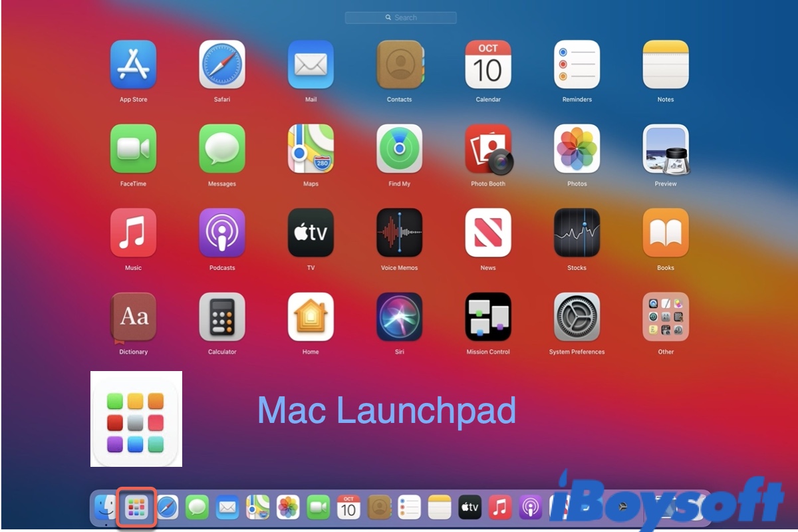Open System Preferences in Launchpad
This screenshot has width=798, height=532.
(577, 317)
